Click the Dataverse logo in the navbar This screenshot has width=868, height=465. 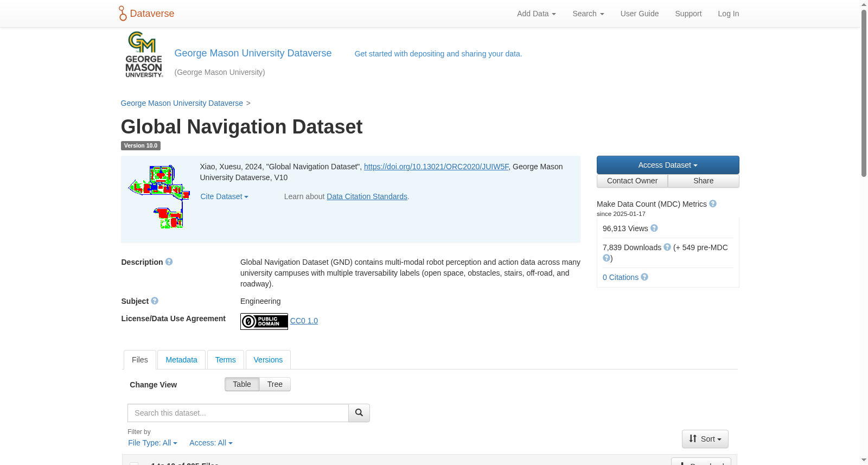(x=146, y=14)
